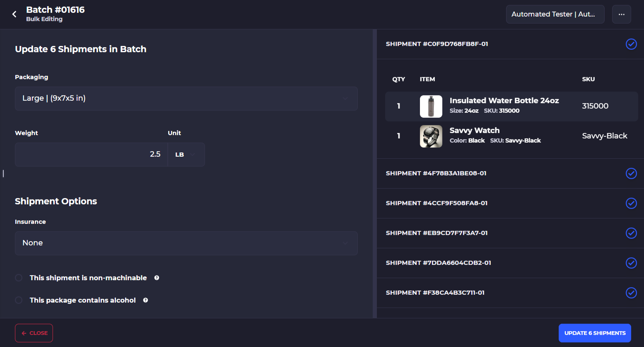This screenshot has height=347, width=644.
Task: Open the Insurance dropdown showing None
Action: click(186, 243)
